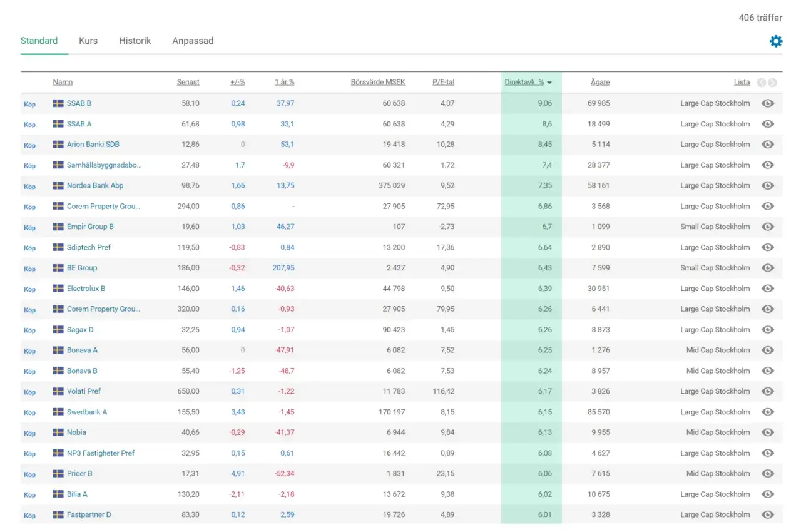Select the Anpassad tab

(x=193, y=41)
